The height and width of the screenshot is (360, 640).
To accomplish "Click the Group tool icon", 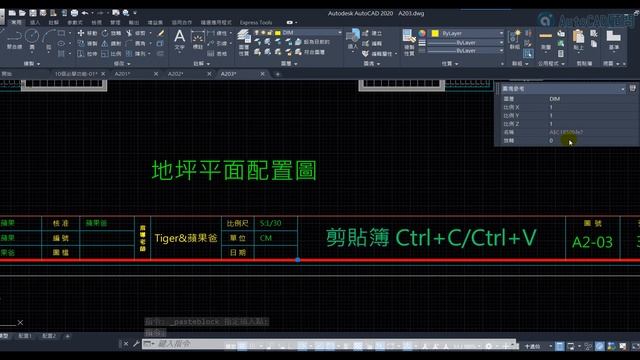I will (514, 40).
